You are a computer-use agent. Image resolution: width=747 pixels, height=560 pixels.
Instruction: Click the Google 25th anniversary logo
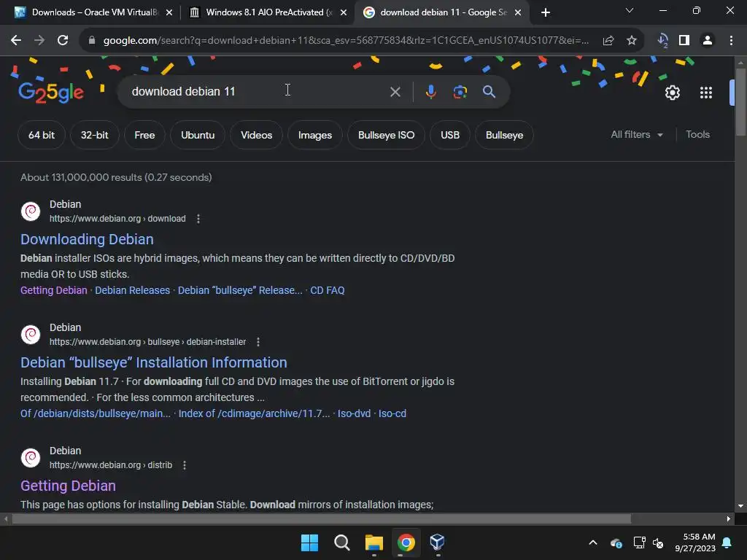51,93
